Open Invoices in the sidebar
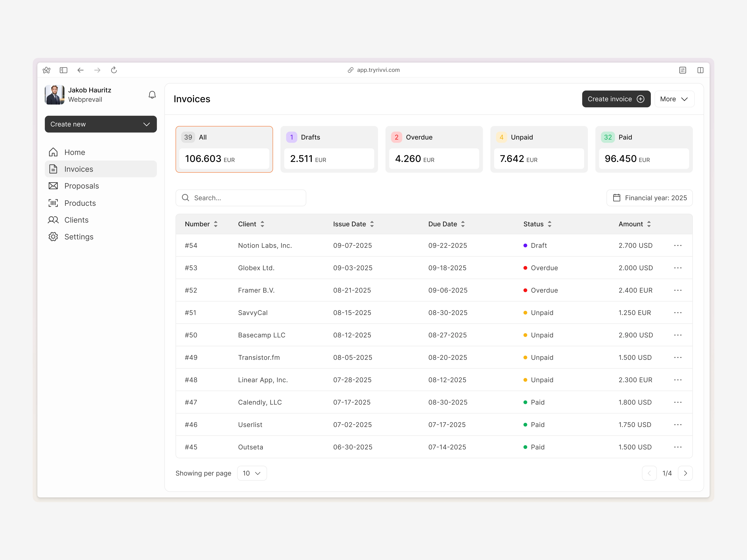The width and height of the screenshot is (747, 560). (101, 169)
